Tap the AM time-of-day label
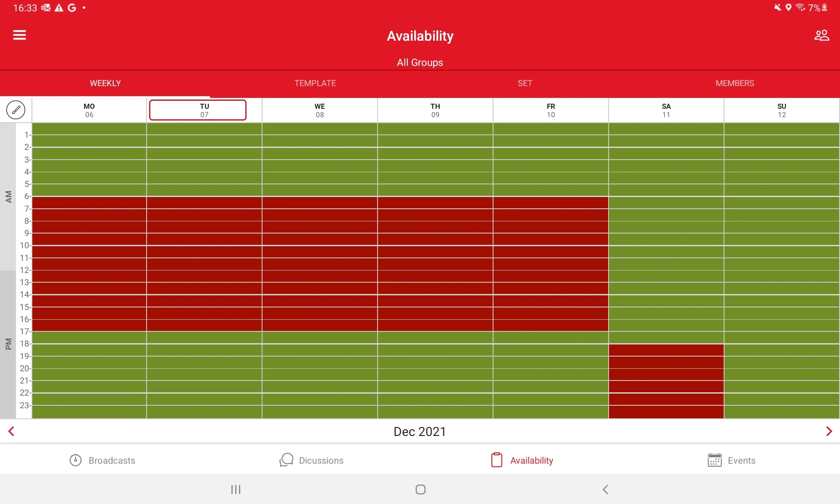The height and width of the screenshot is (504, 840). 8,197
